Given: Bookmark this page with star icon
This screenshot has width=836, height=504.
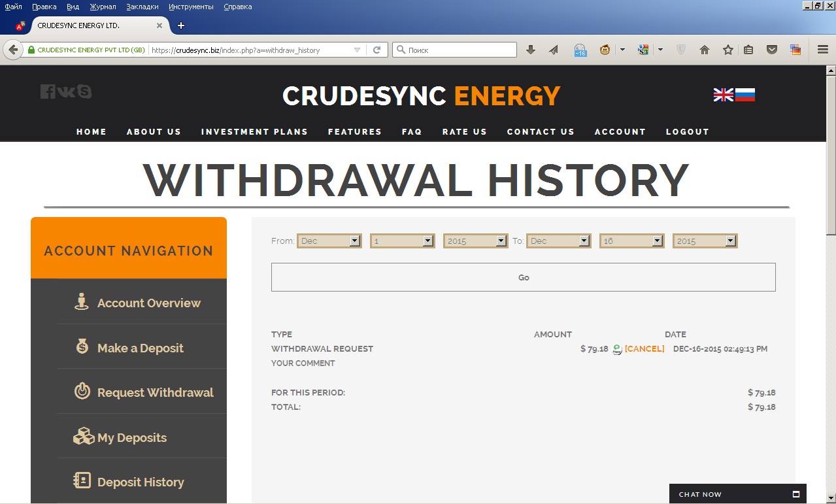Looking at the screenshot, I should (727, 50).
